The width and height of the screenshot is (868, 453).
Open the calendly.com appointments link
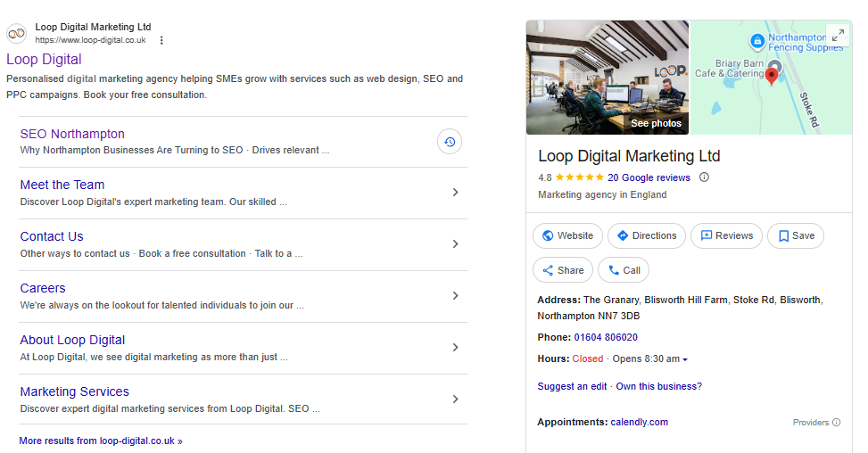coord(639,422)
